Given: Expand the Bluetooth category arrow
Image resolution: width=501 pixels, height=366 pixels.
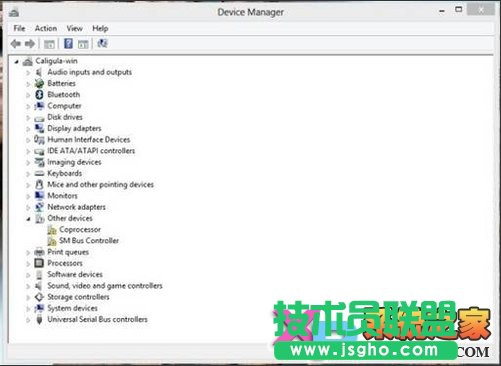Looking at the screenshot, I should [x=28, y=95].
